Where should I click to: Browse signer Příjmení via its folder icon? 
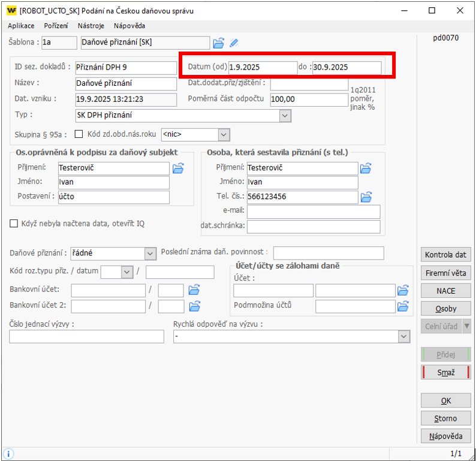click(178, 168)
